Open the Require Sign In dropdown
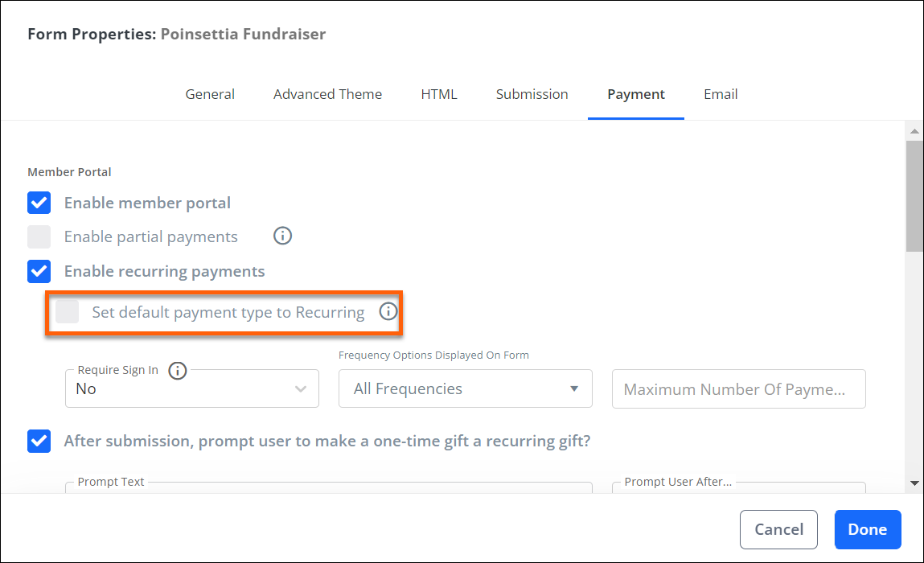The image size is (924, 563). point(192,388)
